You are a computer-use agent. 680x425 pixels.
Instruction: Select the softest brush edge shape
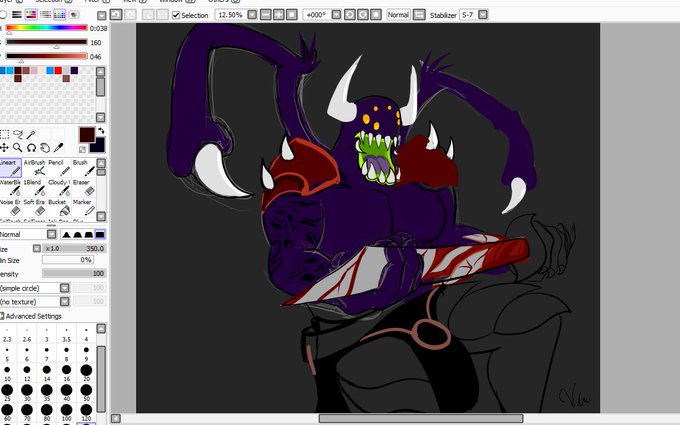[66, 235]
